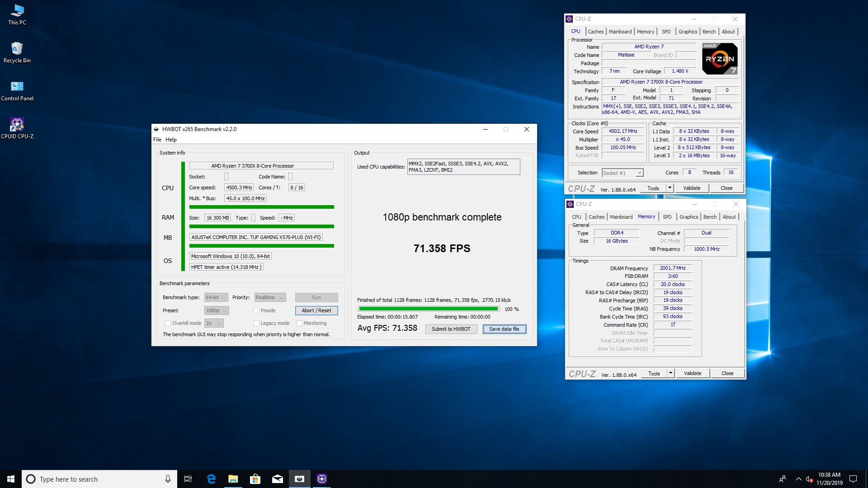Click the Core speed 4500.3 MHz field
868x488 pixels.
[239, 188]
